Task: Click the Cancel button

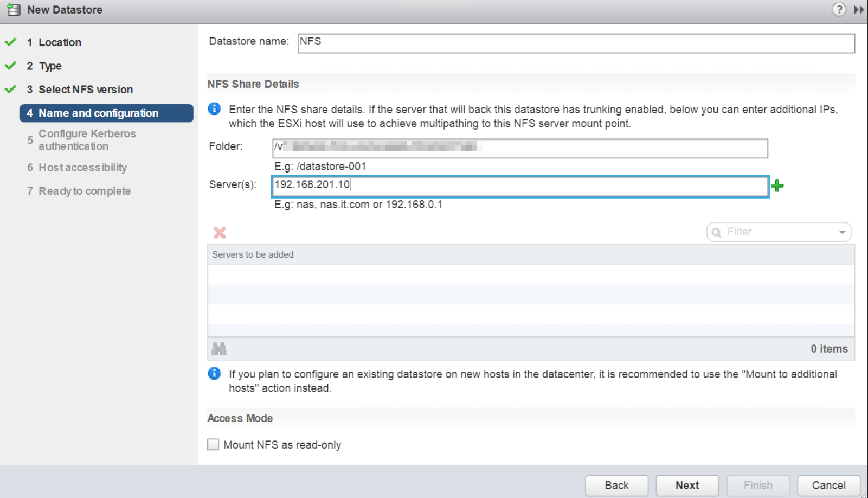Action: (829, 486)
